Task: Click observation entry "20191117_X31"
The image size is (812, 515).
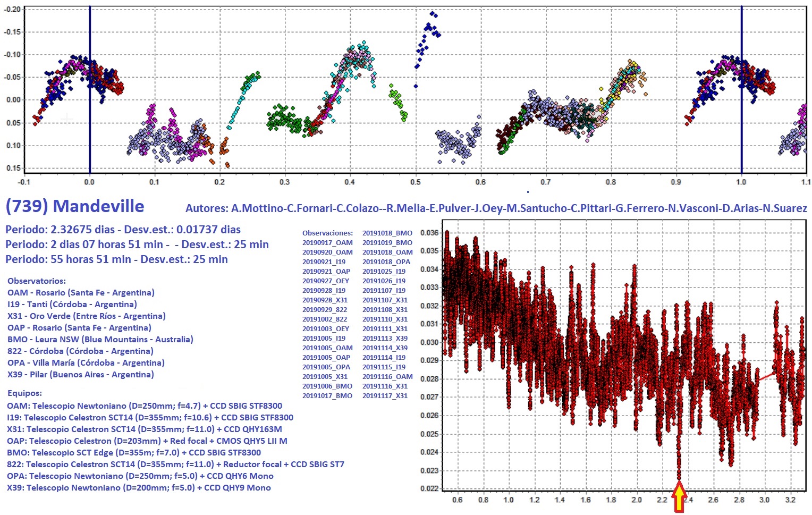Action: pyautogui.click(x=385, y=395)
